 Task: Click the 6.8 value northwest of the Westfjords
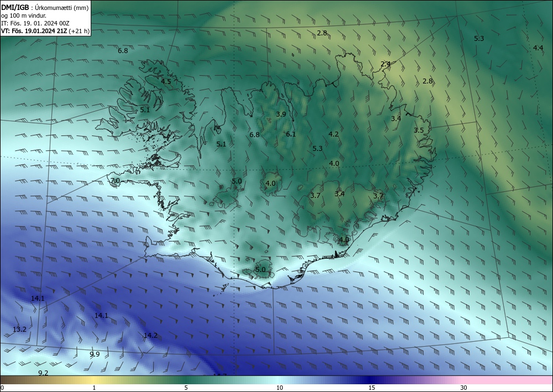click(x=123, y=51)
